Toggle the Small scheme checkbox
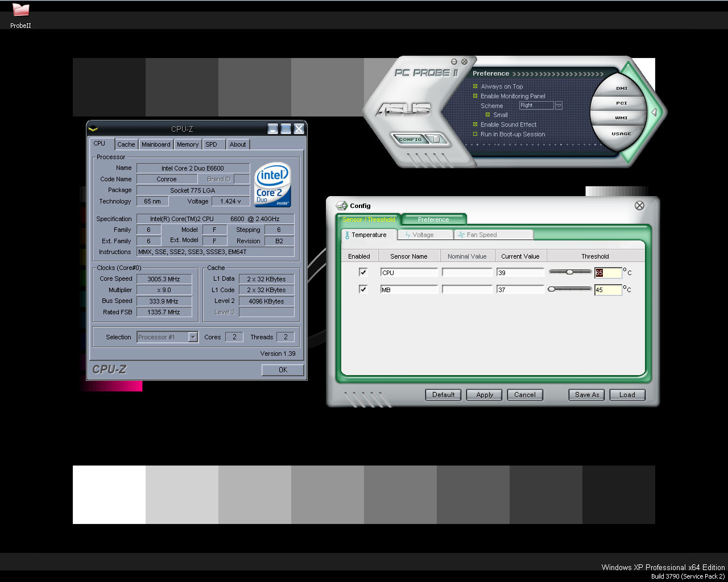This screenshot has height=582, width=728. tap(488, 115)
